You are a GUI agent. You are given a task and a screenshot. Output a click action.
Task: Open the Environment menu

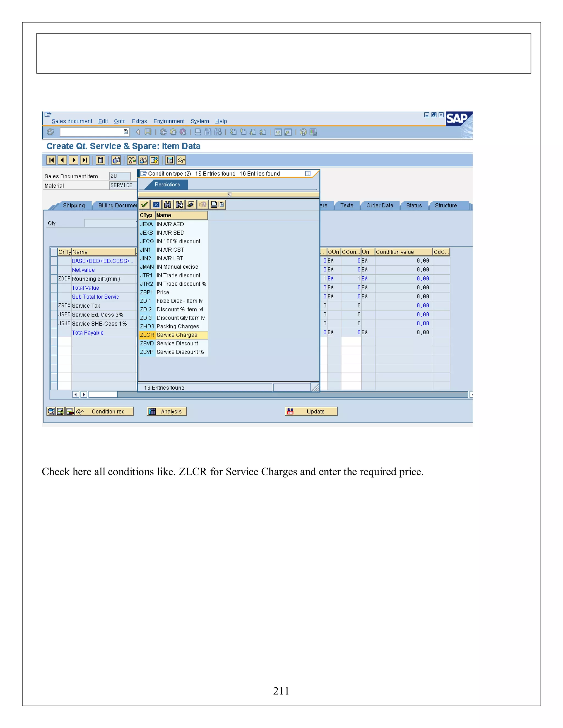[169, 121]
